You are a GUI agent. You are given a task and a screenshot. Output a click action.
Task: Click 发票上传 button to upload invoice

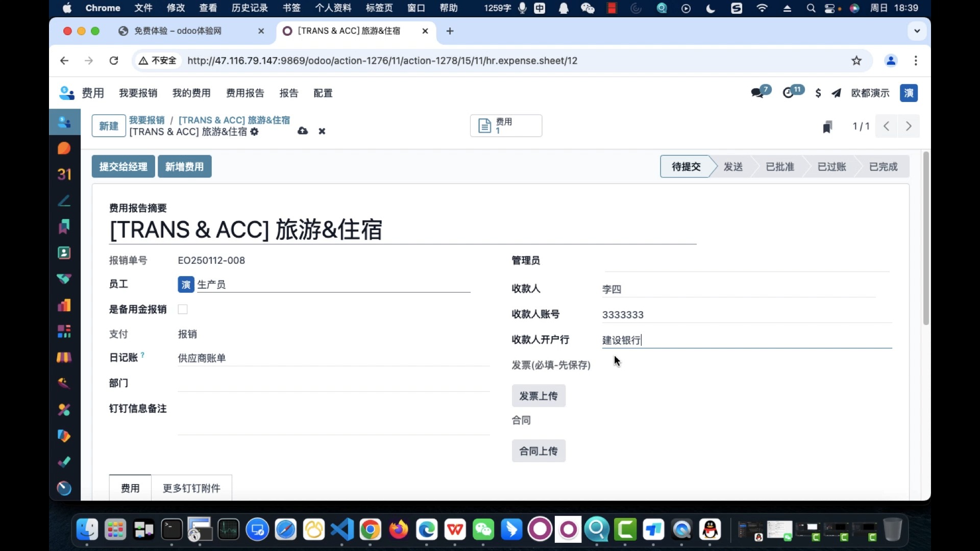tap(538, 395)
